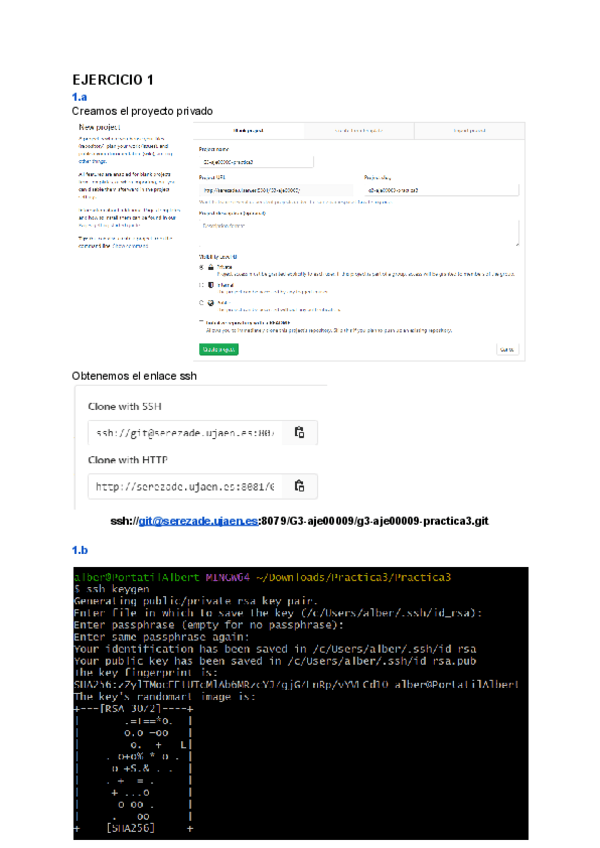Click the 'New project' heading

(100, 127)
